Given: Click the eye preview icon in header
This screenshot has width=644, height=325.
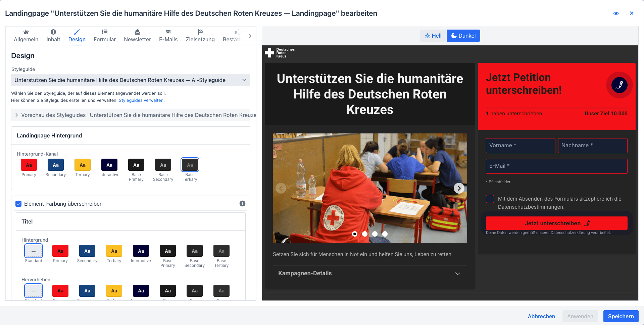Looking at the screenshot, I should [616, 13].
